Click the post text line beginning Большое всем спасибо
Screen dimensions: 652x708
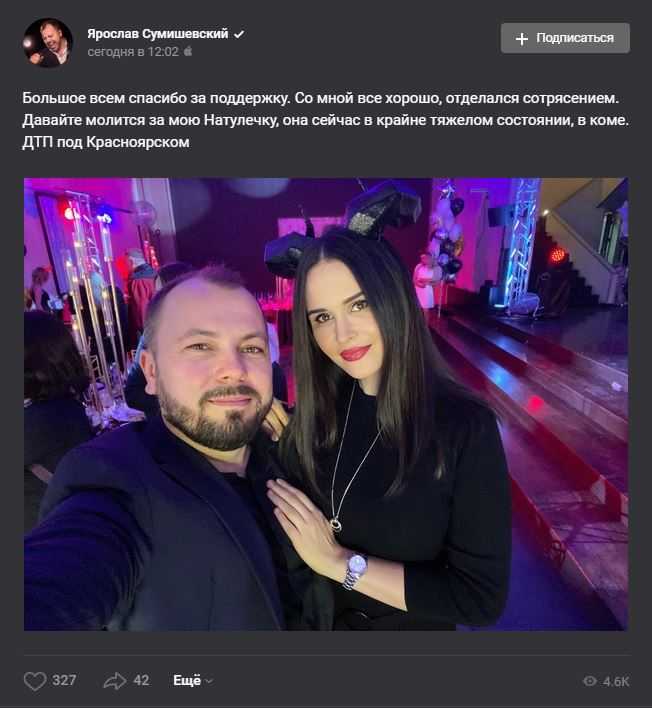[321, 98]
